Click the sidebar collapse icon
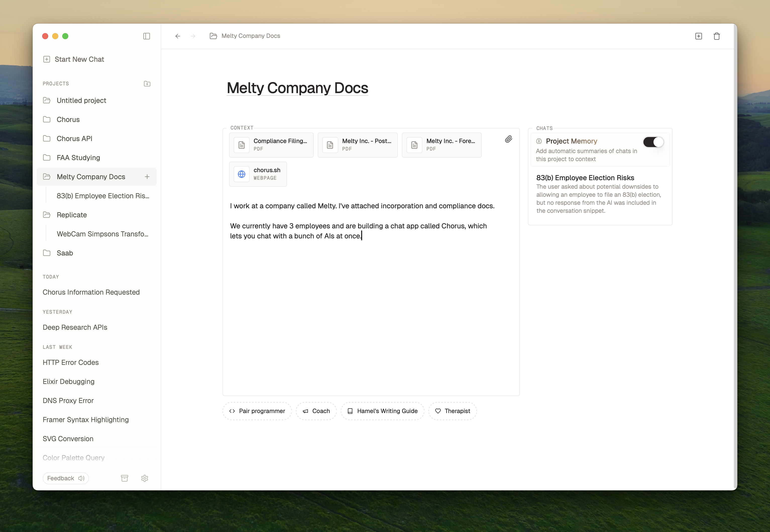The width and height of the screenshot is (770, 532). [x=146, y=36]
